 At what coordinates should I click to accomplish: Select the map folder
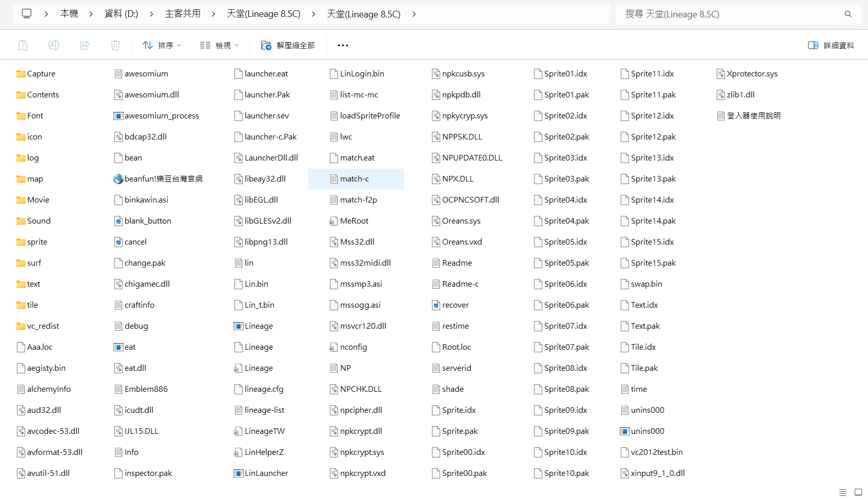[30, 179]
